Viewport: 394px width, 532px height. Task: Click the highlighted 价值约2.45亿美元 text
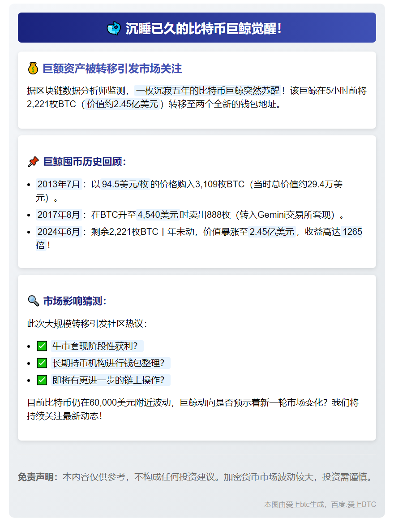[x=123, y=104]
